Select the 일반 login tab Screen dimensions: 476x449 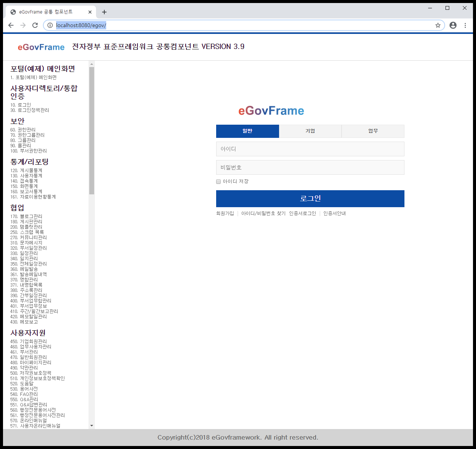tap(247, 131)
